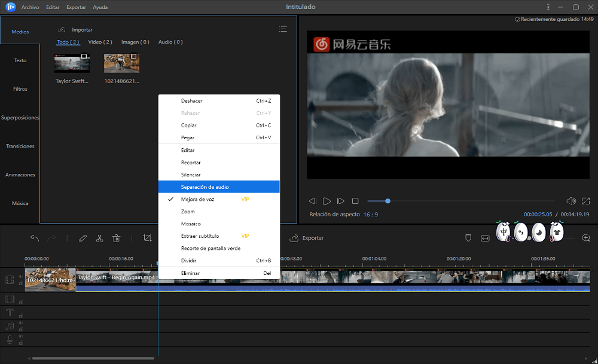Open the Ayuda menu
The width and height of the screenshot is (598, 364).
pyautogui.click(x=100, y=7)
